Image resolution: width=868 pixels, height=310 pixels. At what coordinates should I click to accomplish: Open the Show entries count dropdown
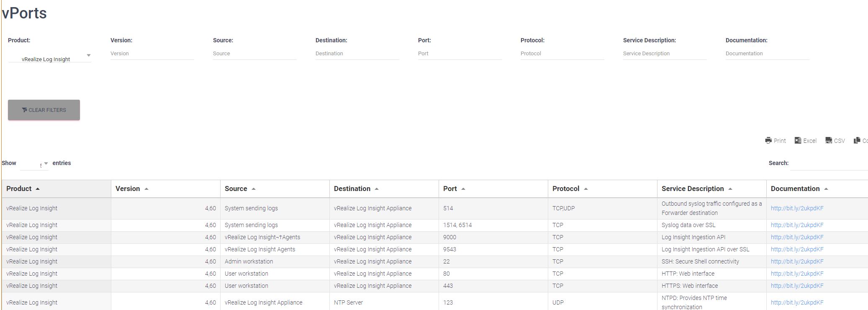34,163
